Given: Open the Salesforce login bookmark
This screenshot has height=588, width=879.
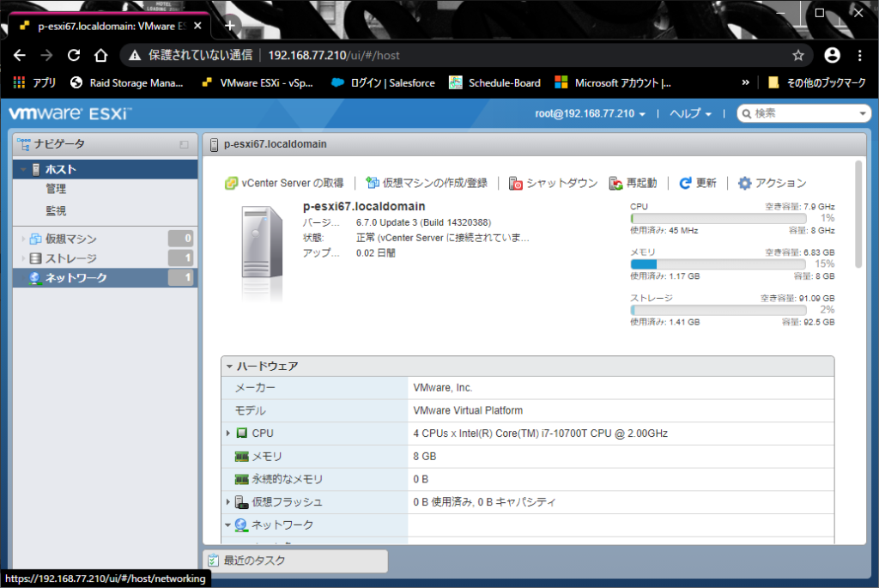Looking at the screenshot, I should [x=383, y=83].
